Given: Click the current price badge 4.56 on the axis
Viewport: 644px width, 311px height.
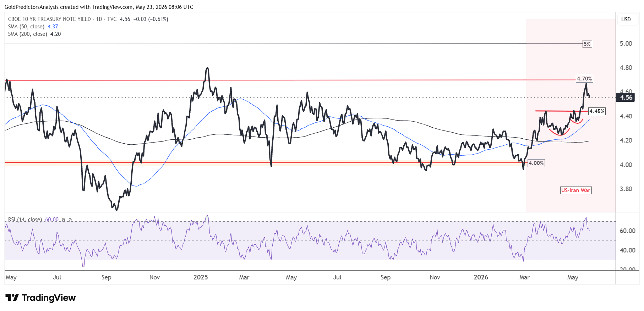Looking at the screenshot, I should [626, 98].
